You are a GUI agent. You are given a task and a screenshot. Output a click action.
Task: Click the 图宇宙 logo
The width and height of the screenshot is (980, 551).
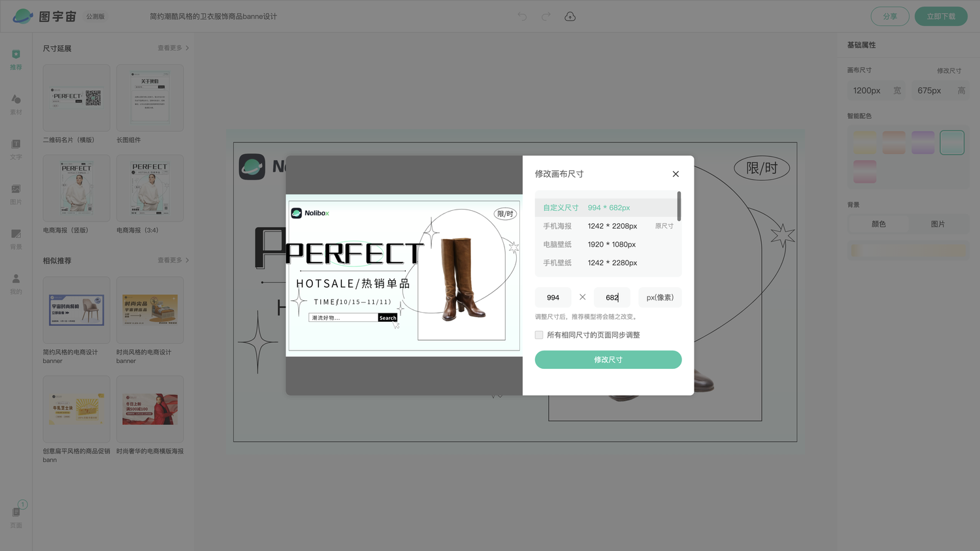[44, 16]
